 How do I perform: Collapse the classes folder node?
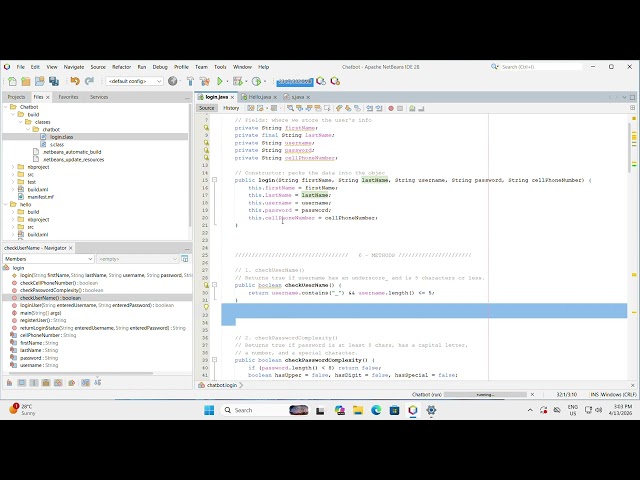pyautogui.click(x=20, y=122)
